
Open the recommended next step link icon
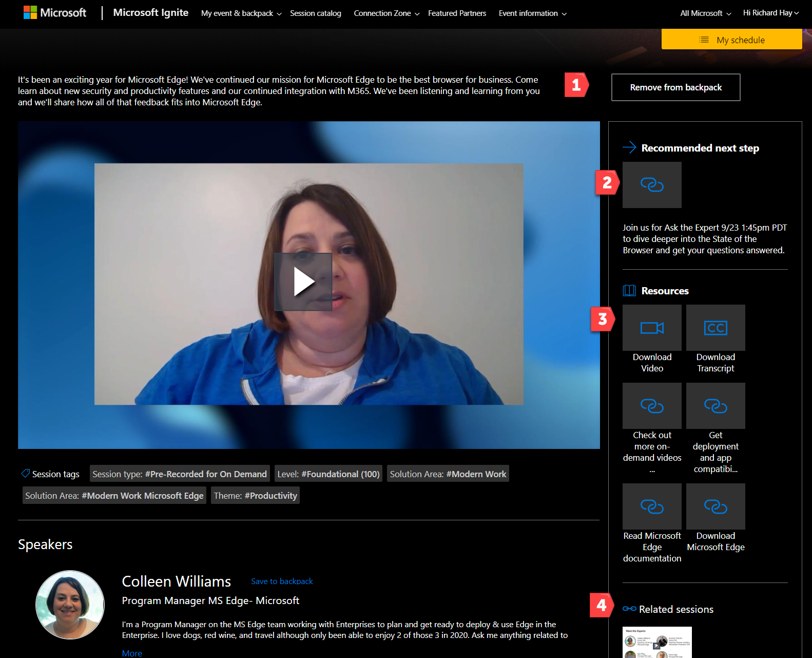click(652, 185)
